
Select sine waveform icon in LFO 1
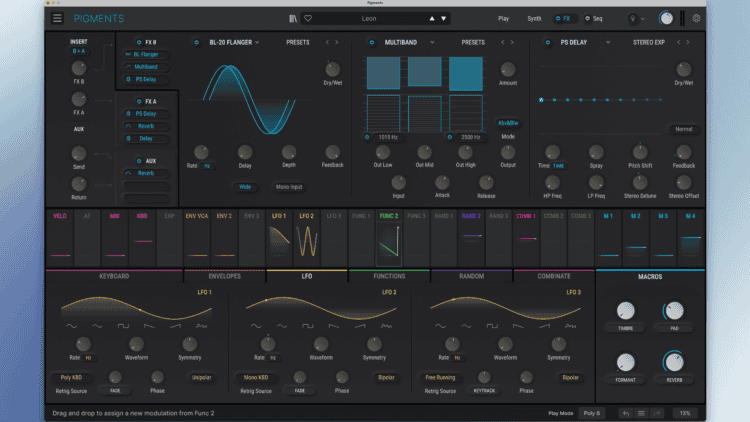[x=71, y=326]
